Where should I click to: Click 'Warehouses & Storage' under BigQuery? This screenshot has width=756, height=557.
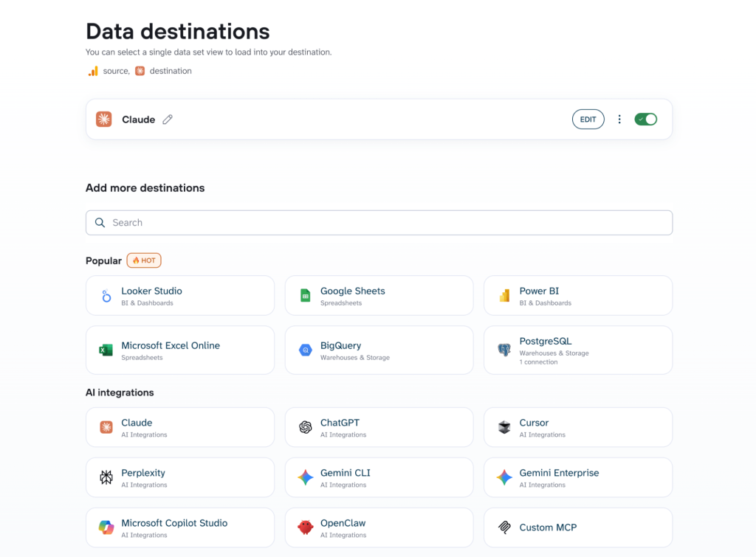coord(355,358)
